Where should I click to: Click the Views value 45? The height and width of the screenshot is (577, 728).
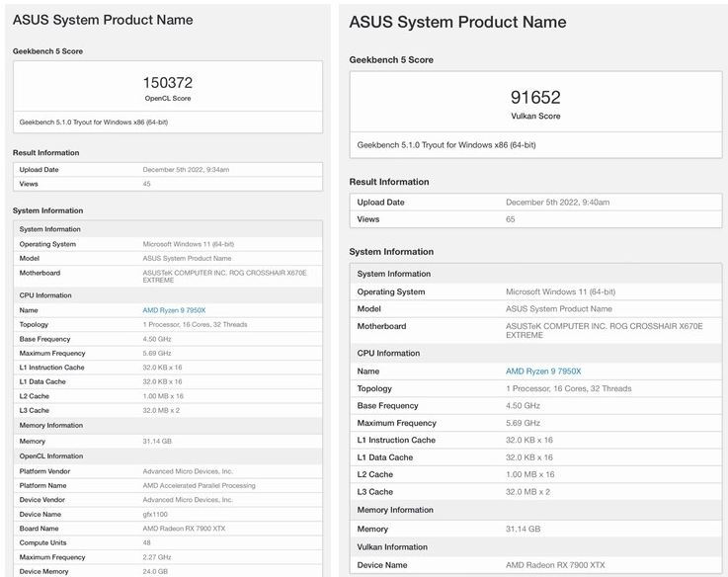[x=147, y=184]
